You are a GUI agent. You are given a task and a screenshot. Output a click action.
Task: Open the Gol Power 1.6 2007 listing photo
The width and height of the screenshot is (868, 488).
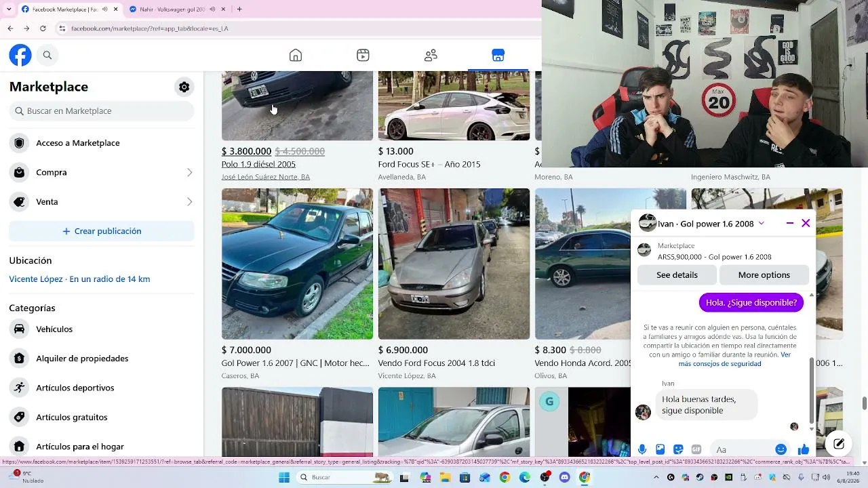tap(297, 264)
